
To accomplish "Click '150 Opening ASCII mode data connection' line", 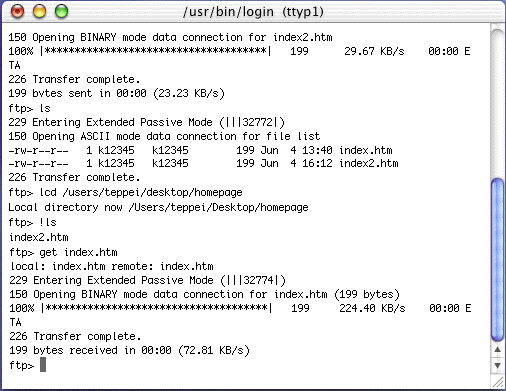I will point(164,136).
